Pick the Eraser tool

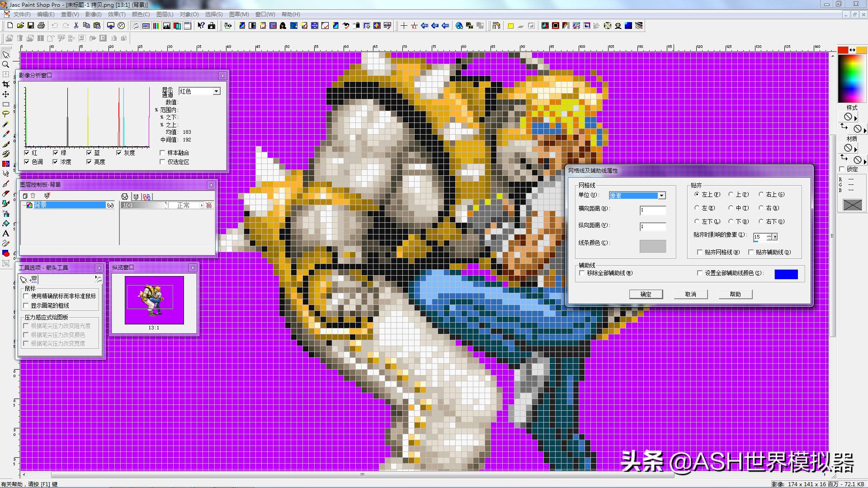[x=6, y=193]
